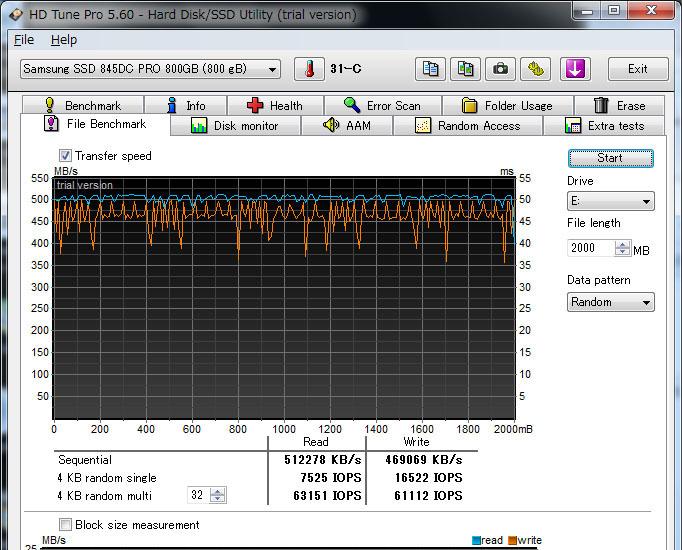This screenshot has height=550, width=682.
Task: Switch to the Health tab
Action: coord(275,105)
